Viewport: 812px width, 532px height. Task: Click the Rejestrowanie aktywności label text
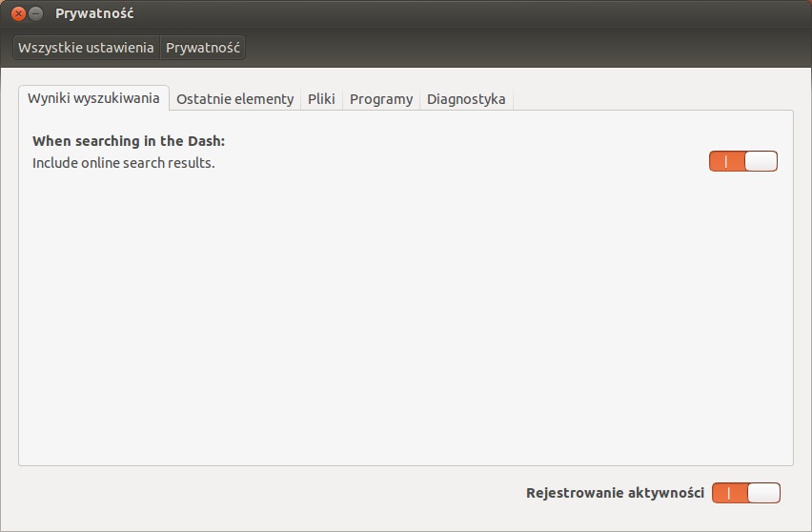point(616,493)
